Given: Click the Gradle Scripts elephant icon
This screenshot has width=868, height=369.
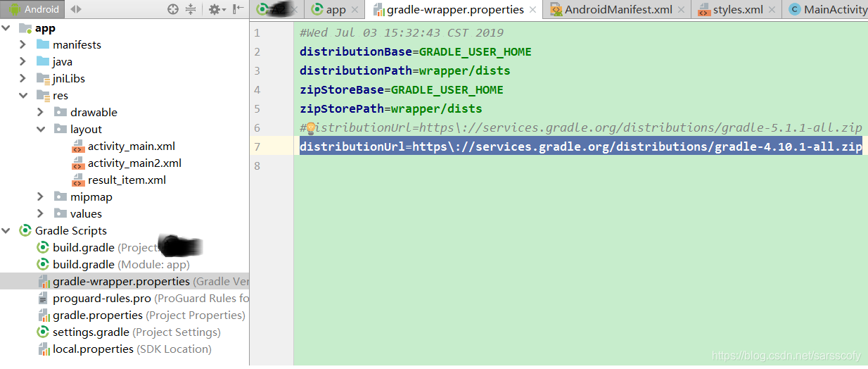Looking at the screenshot, I should pos(25,231).
